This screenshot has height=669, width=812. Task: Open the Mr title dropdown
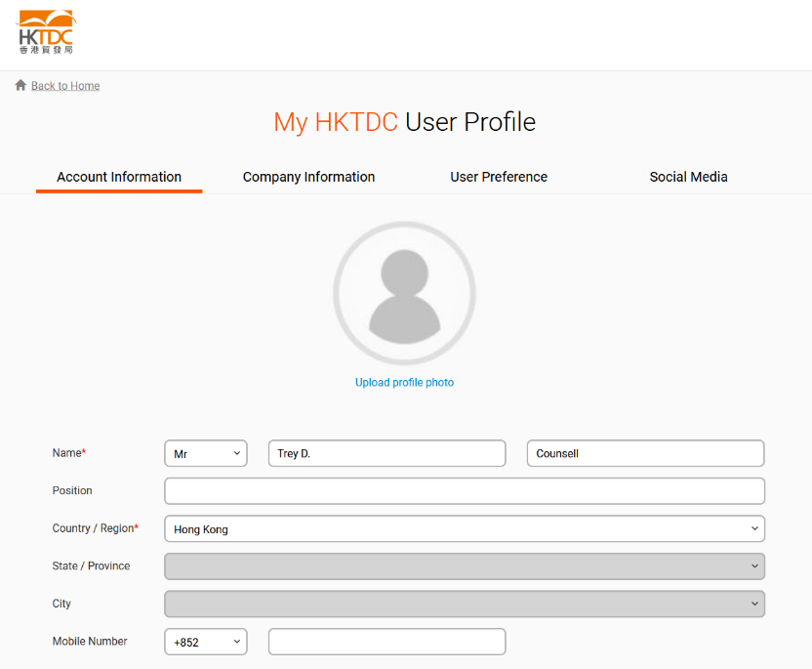(206, 453)
